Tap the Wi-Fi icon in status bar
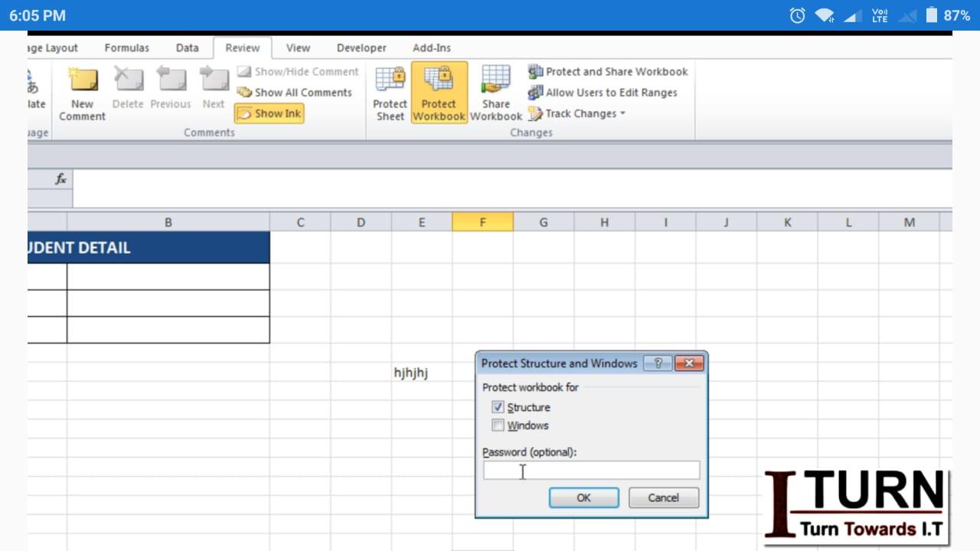The image size is (980, 551). (825, 15)
